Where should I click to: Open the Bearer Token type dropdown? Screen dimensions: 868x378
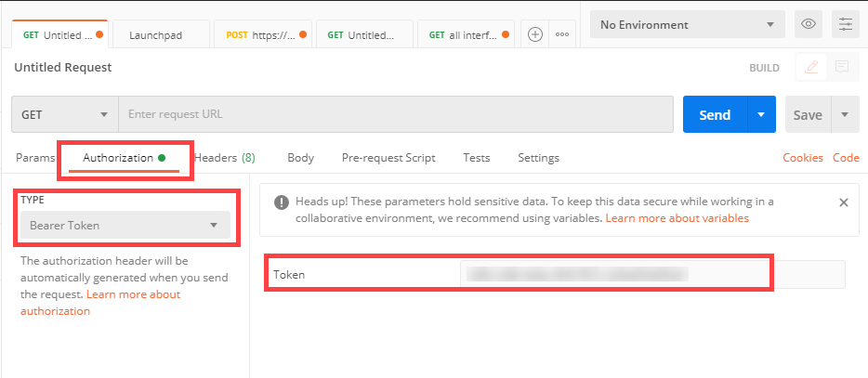pyautogui.click(x=125, y=226)
